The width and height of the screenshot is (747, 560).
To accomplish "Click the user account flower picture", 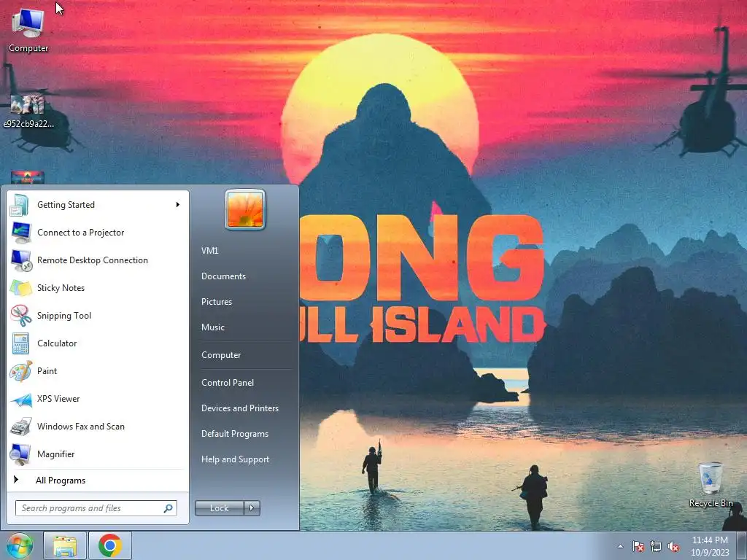I will pyautogui.click(x=245, y=209).
